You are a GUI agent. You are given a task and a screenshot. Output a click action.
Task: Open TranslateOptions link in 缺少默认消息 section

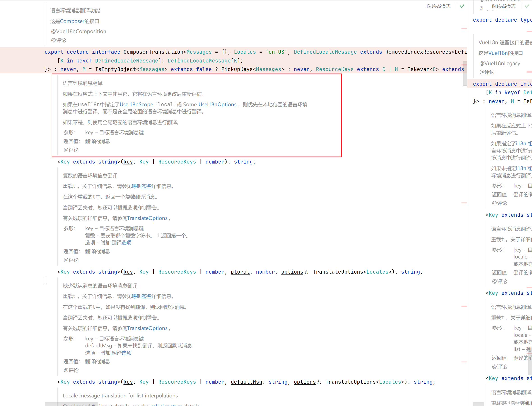147,328
